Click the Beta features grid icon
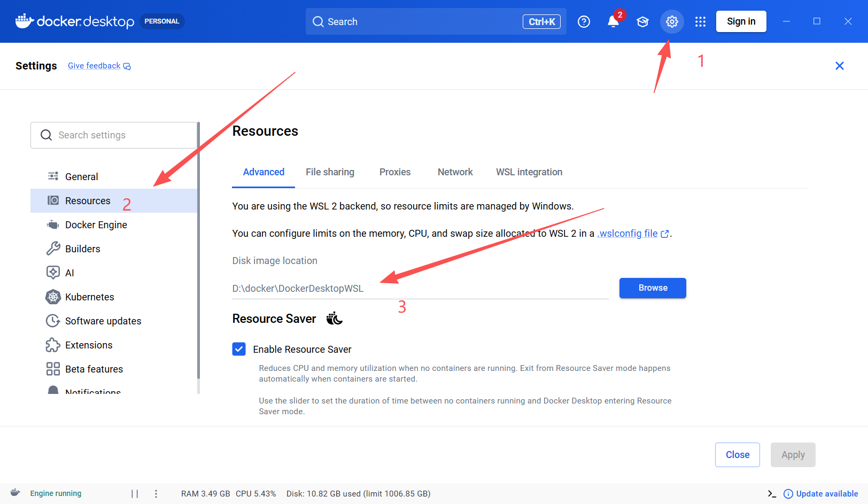The height and width of the screenshot is (504, 868). coord(53,369)
